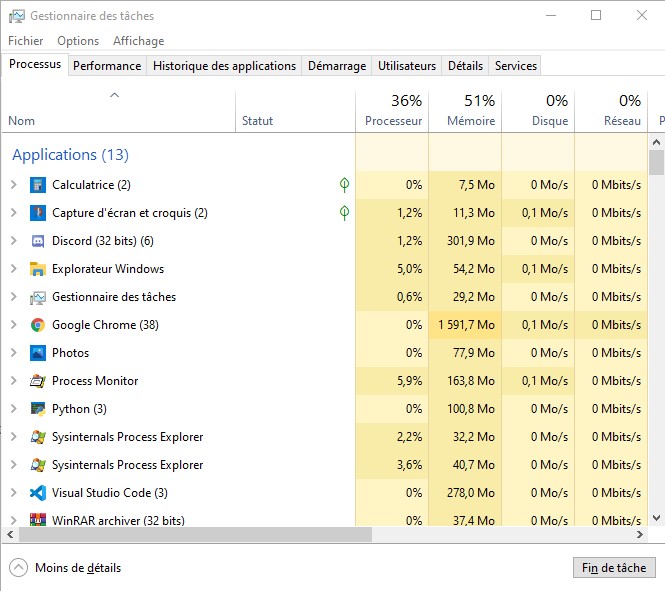Expand the Process Monitor row
Image resolution: width=665 pixels, height=591 pixels.
[x=14, y=380]
